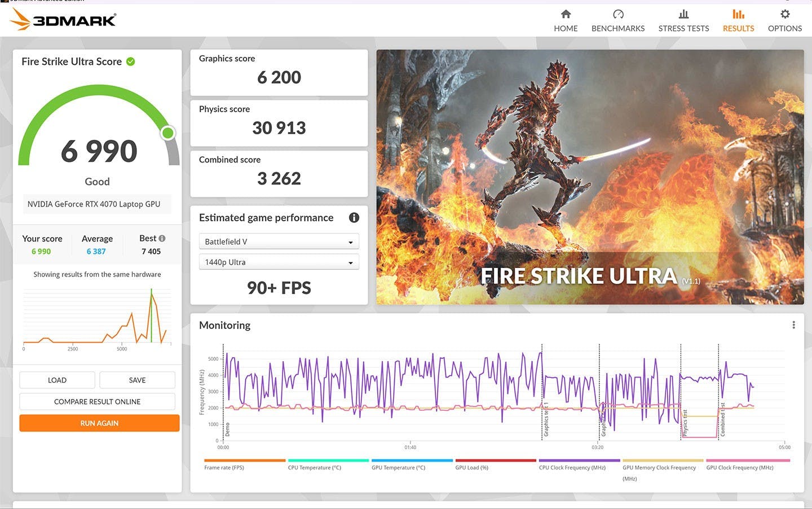
Task: Click the Estimated game performance info icon
Action: pyautogui.click(x=354, y=218)
